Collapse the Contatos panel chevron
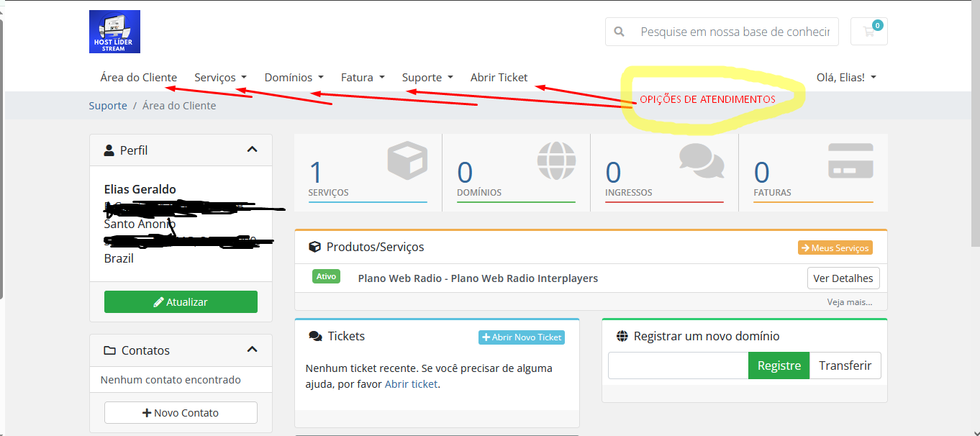 [x=252, y=350]
